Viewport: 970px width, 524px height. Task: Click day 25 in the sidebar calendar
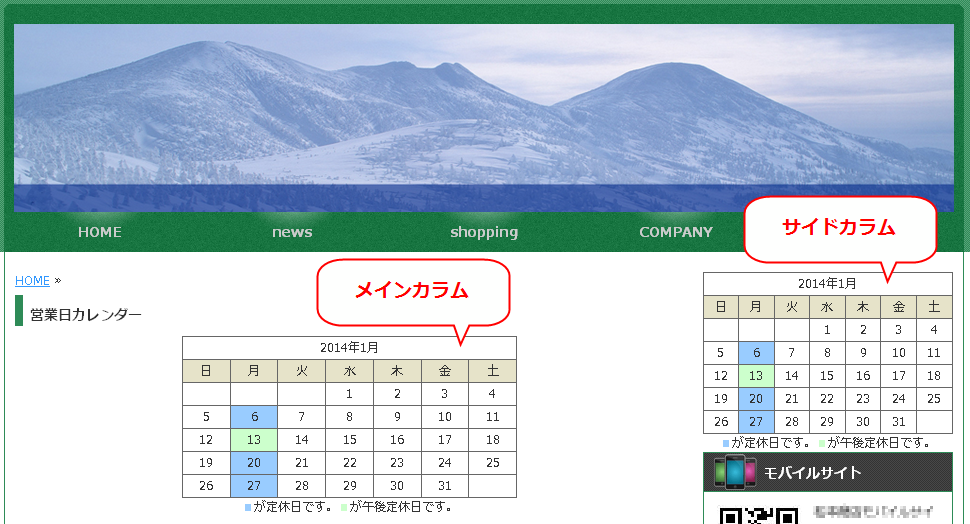(x=934, y=398)
